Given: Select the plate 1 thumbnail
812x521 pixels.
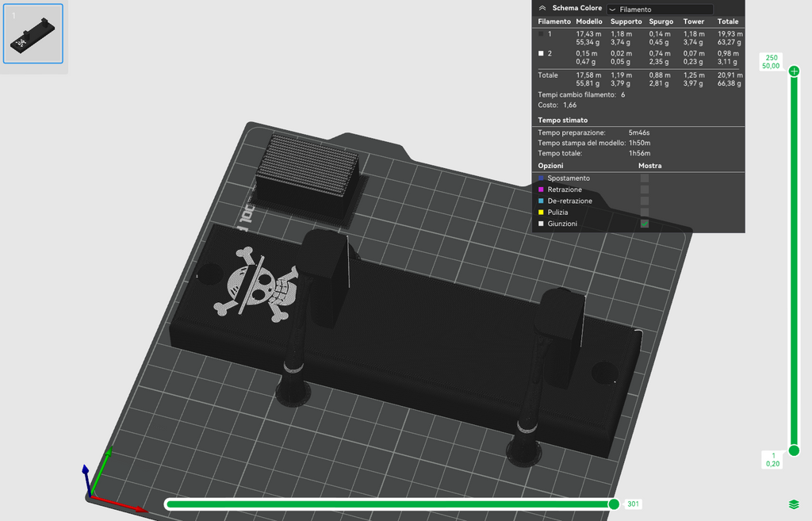Looking at the screenshot, I should coord(33,33).
